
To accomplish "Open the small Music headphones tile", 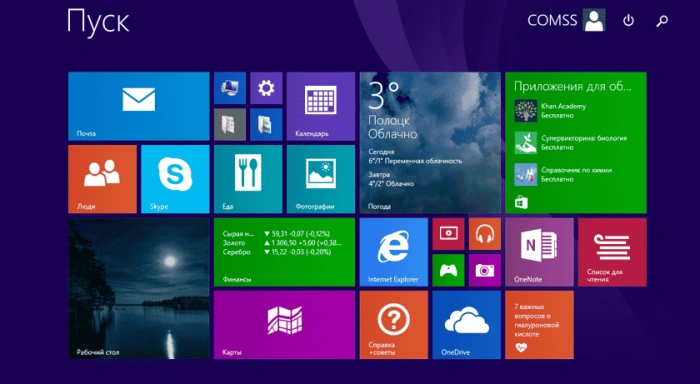I will point(484,234).
